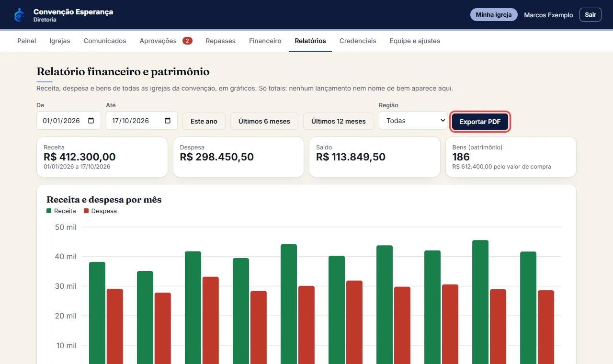Open the Financeiro tab
This screenshot has width=613, height=364.
click(x=265, y=41)
